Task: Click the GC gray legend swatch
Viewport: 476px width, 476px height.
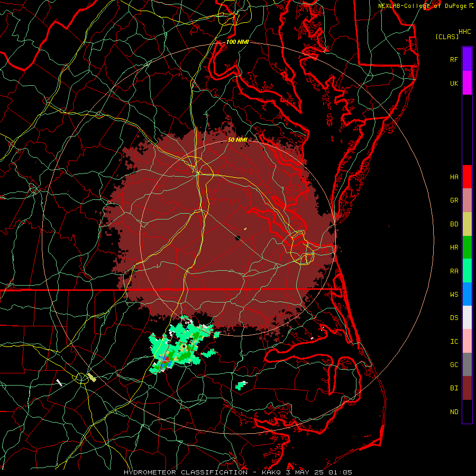Action: point(467,364)
